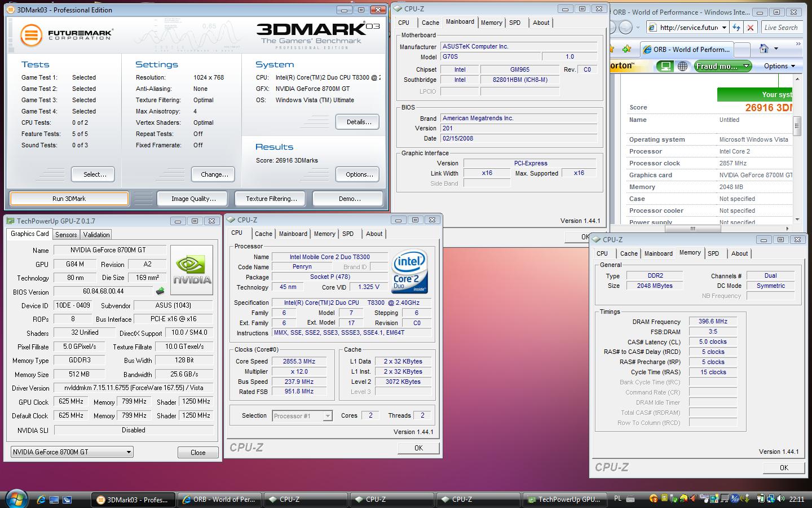Launch Internet Explorer from Quick Launch
Screen dimensions: 812x508
(41, 500)
